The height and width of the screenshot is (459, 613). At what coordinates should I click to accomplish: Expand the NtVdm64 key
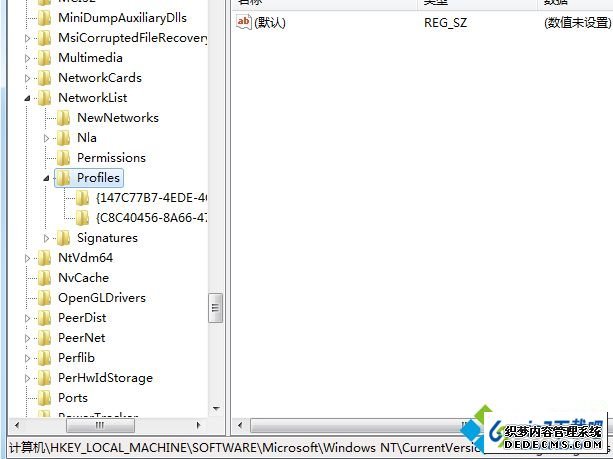tap(28, 258)
